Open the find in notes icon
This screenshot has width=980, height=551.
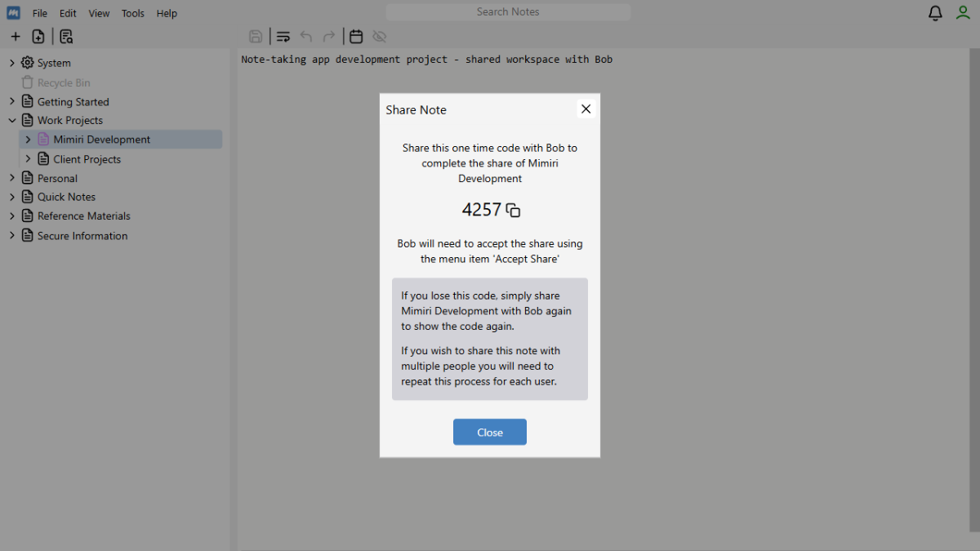66,37
